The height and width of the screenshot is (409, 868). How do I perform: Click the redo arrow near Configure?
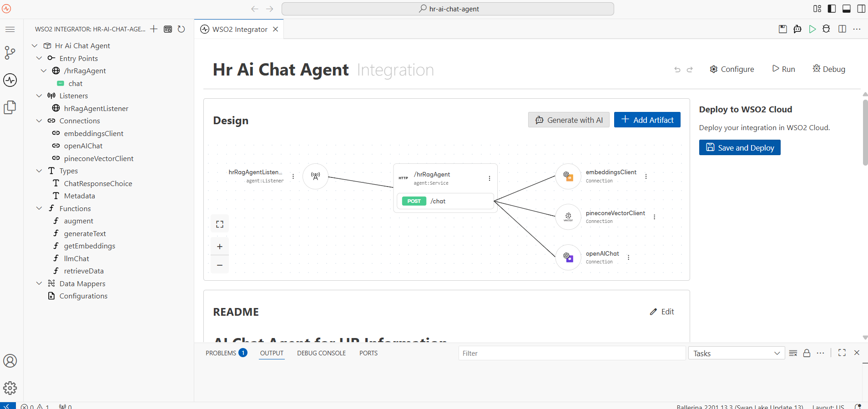pyautogui.click(x=690, y=70)
